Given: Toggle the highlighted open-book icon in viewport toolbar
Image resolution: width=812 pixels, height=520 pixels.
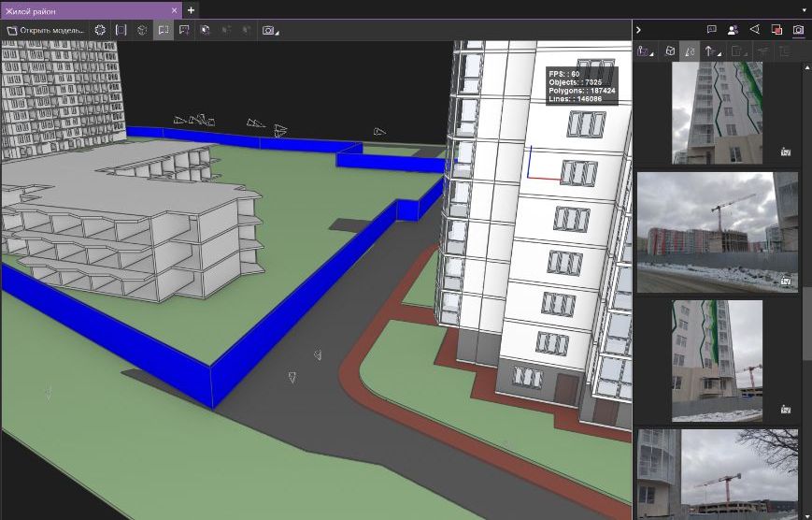Looking at the screenshot, I should [x=163, y=30].
